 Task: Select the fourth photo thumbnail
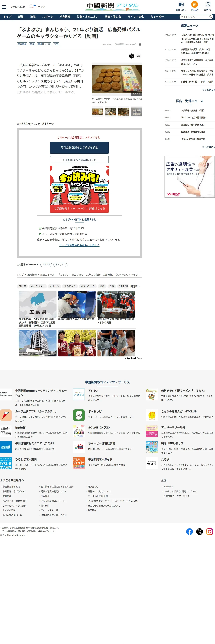pos(136,112)
